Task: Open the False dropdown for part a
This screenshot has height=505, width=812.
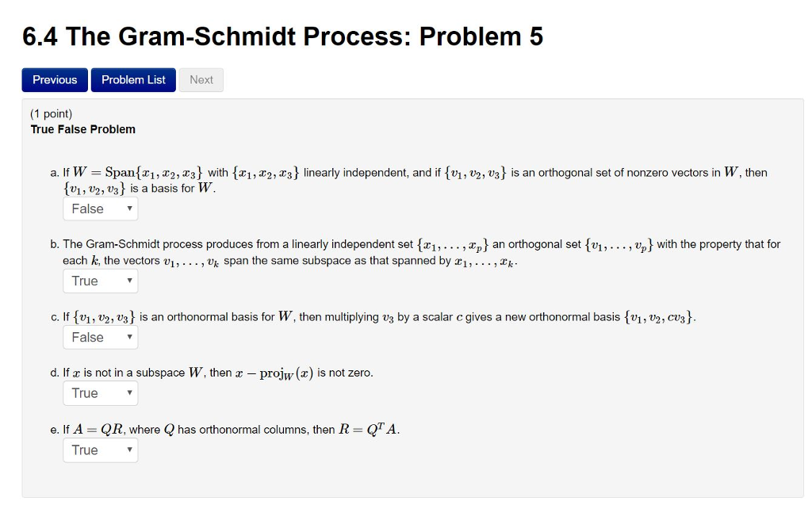Action: click(x=100, y=209)
